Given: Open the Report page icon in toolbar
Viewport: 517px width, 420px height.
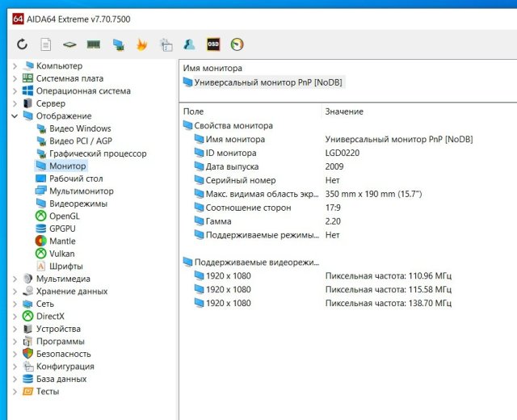Looking at the screenshot, I should pos(46,44).
